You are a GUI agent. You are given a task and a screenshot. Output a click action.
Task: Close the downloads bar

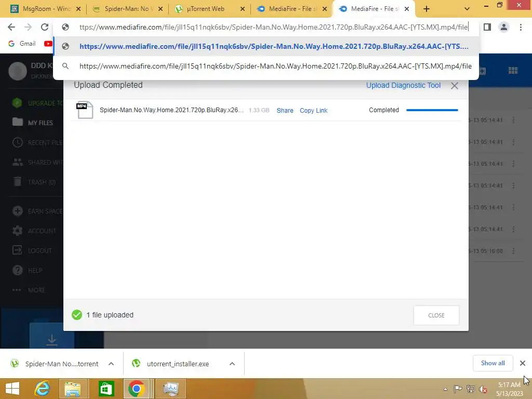tap(523, 363)
